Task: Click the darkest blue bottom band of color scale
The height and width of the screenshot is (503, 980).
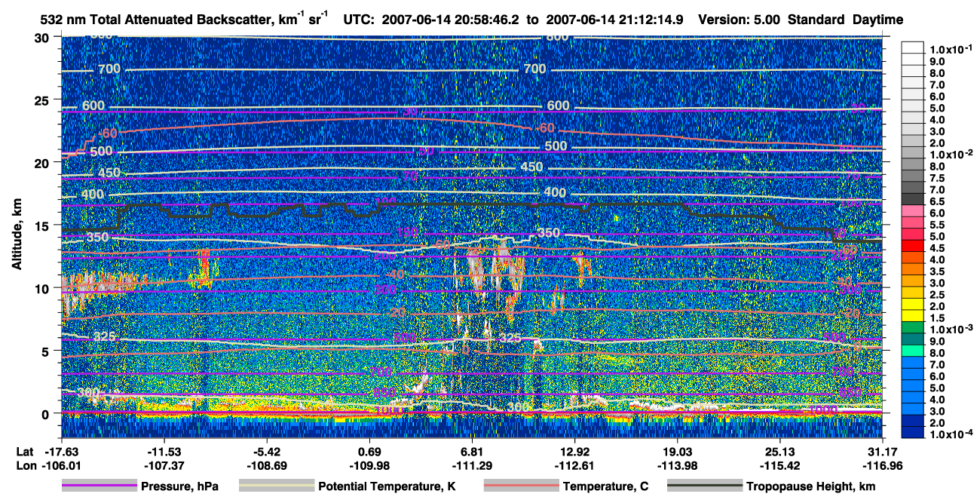Action: (914, 432)
